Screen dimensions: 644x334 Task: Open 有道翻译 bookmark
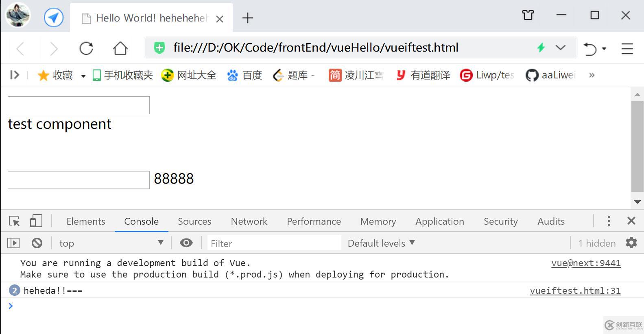[423, 75]
